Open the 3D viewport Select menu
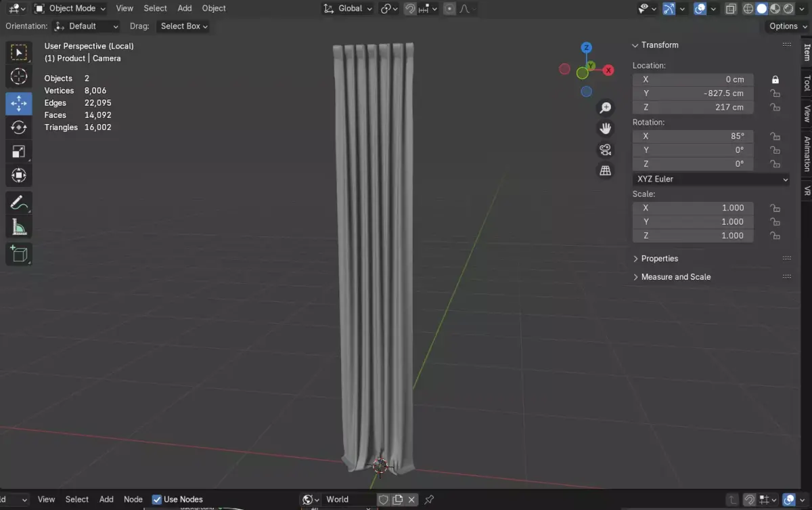812x510 pixels. click(x=155, y=9)
